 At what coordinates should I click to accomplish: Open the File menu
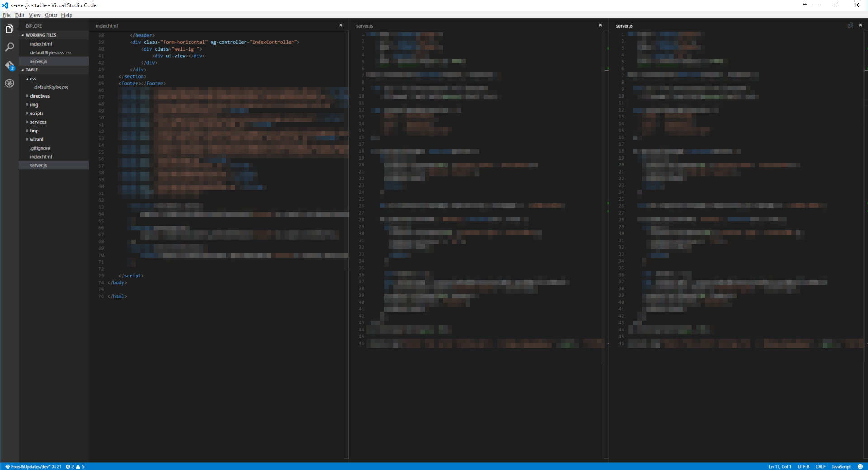click(7, 15)
